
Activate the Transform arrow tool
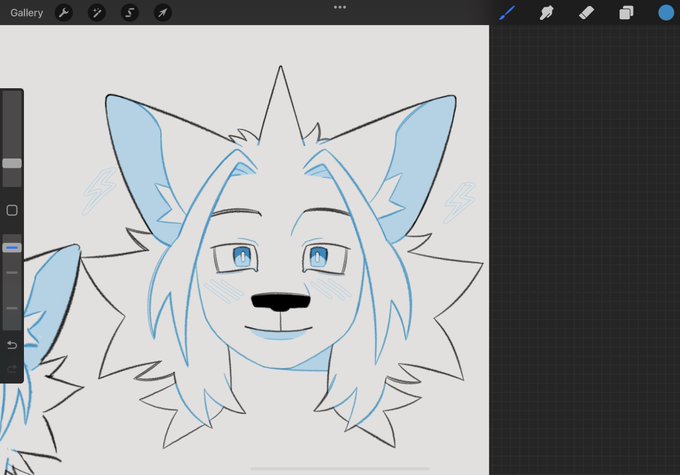point(163,13)
